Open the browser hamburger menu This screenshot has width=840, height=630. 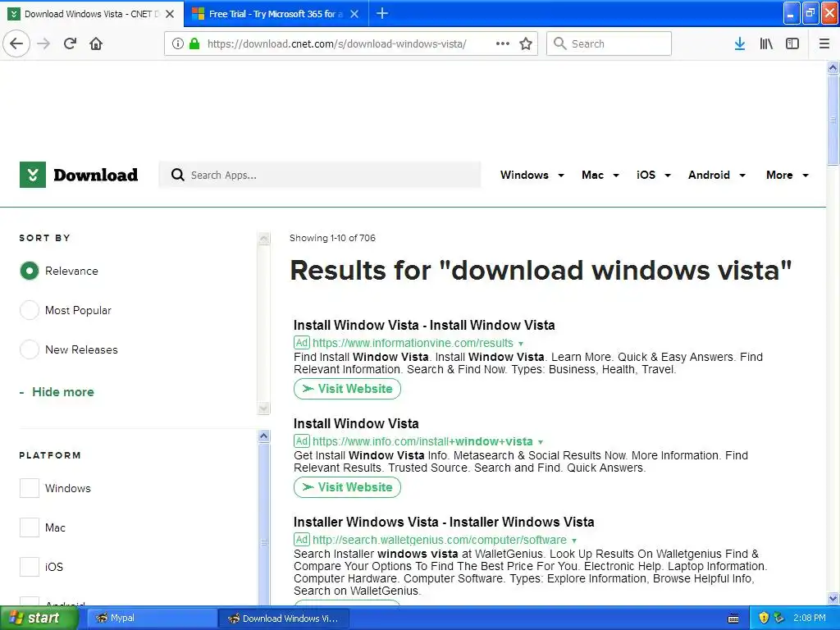pyautogui.click(x=824, y=43)
